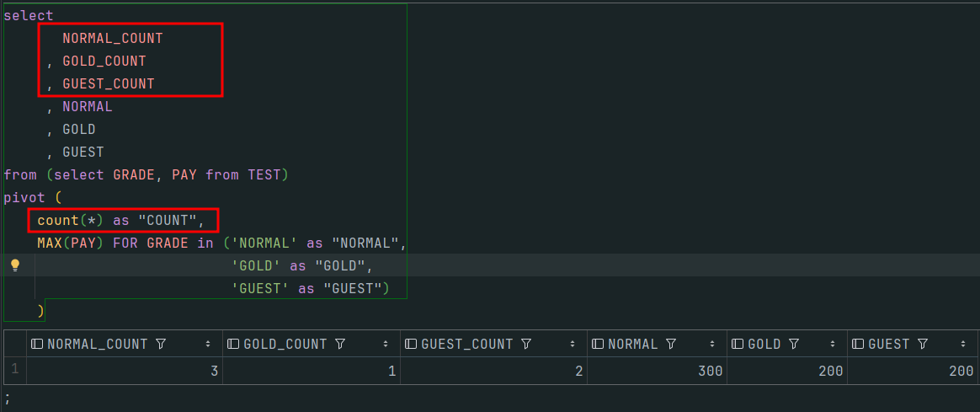Viewport: 980px width, 412px height.
Task: Toggle sort arrows on the GUEST_COUNT column
Action: pyautogui.click(x=573, y=344)
